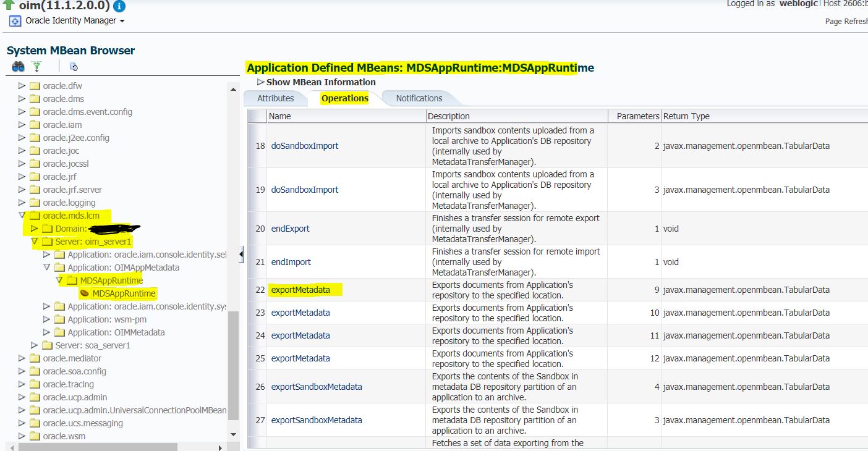Click the brown MDSAppRuntime MBean leaf icon

[85, 293]
